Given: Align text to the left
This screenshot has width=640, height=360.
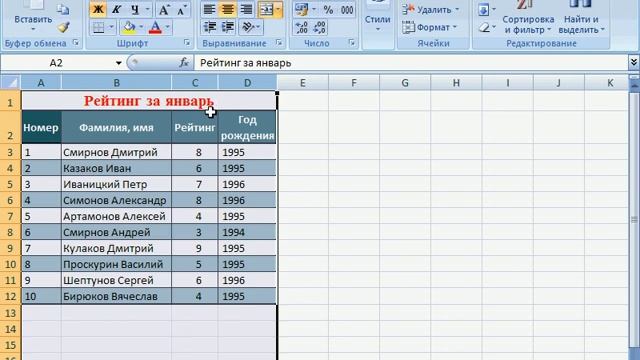Looking at the screenshot, I should tap(209, 9).
